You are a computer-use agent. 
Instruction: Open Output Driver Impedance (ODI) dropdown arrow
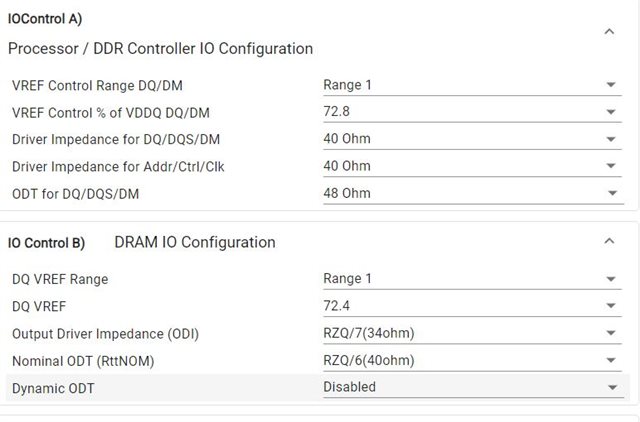[611, 333]
